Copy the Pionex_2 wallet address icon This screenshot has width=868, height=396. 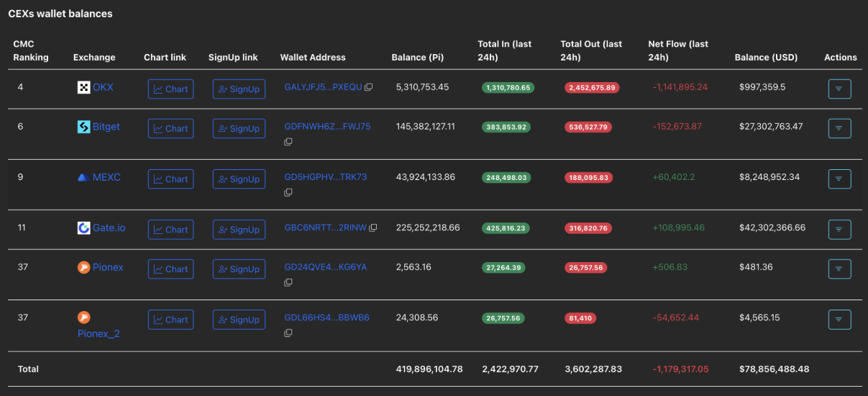[x=288, y=333]
